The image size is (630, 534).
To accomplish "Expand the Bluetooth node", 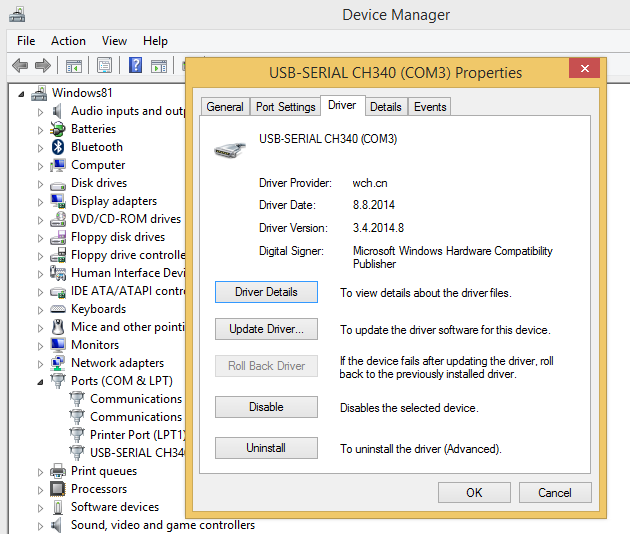I will (40, 148).
